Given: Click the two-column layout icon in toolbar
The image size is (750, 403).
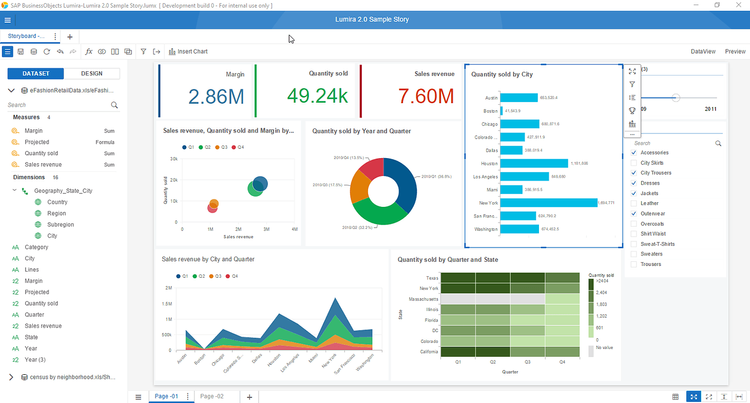Looking at the screenshot, I should click(x=115, y=52).
